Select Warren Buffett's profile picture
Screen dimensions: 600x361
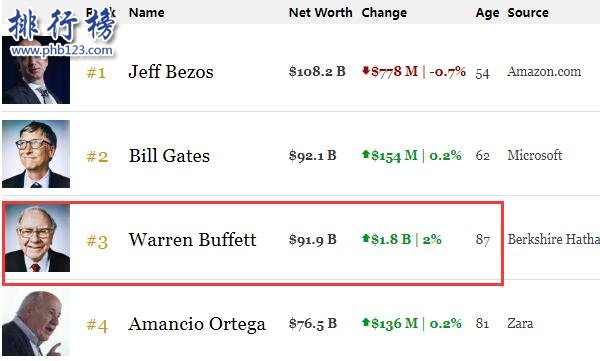pos(37,238)
